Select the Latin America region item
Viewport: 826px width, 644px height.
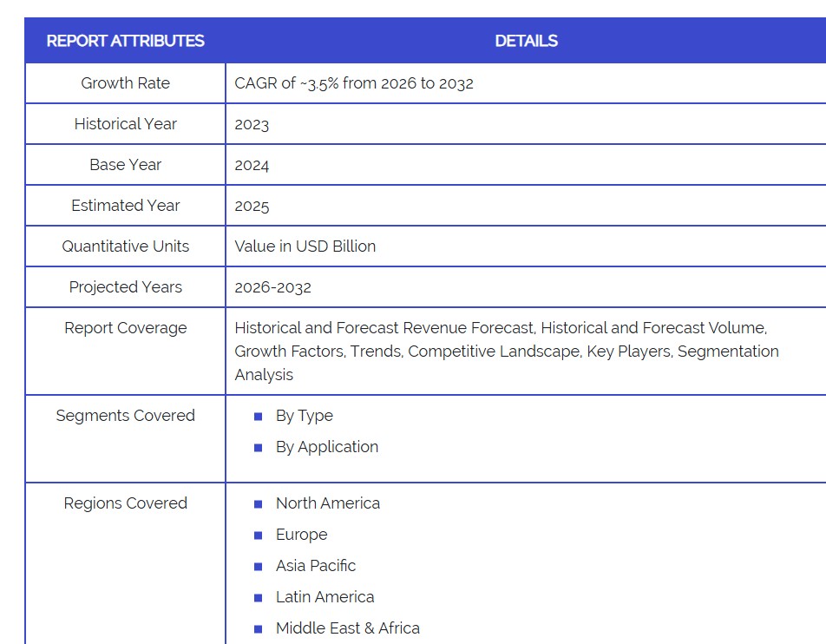(324, 597)
